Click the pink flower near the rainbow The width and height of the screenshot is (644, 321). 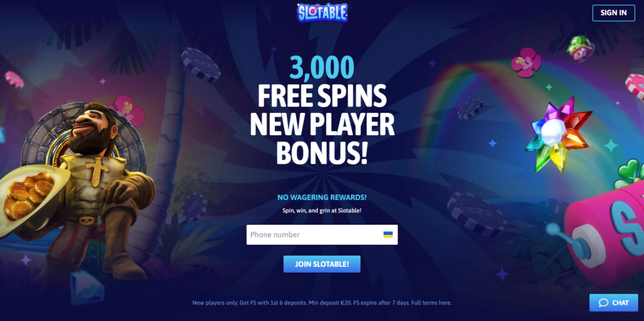tap(525, 62)
